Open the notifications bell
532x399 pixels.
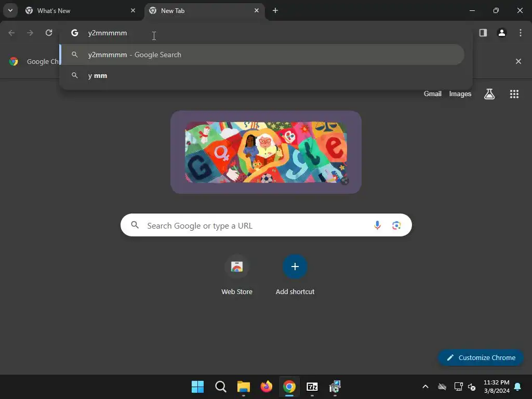coord(518,387)
